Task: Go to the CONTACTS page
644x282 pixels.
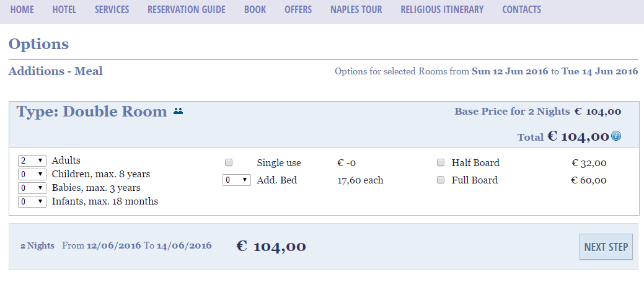Action: (522, 9)
